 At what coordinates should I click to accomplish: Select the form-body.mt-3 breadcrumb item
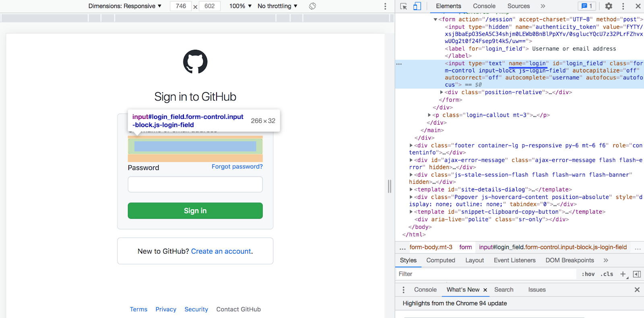[x=431, y=247]
